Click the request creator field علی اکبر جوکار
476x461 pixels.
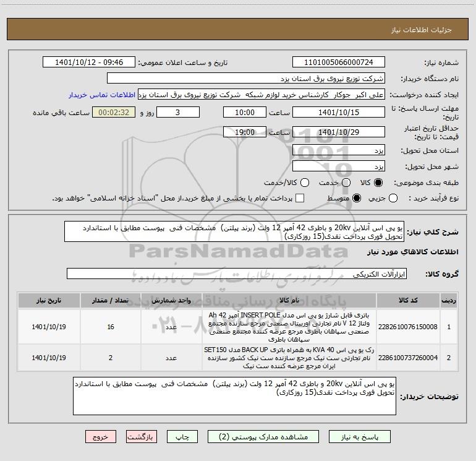(261, 95)
